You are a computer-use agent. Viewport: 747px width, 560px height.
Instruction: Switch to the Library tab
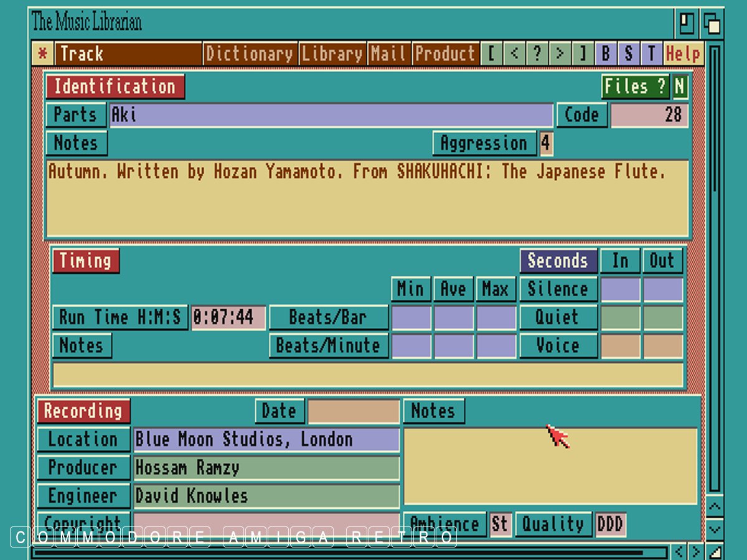point(332,54)
